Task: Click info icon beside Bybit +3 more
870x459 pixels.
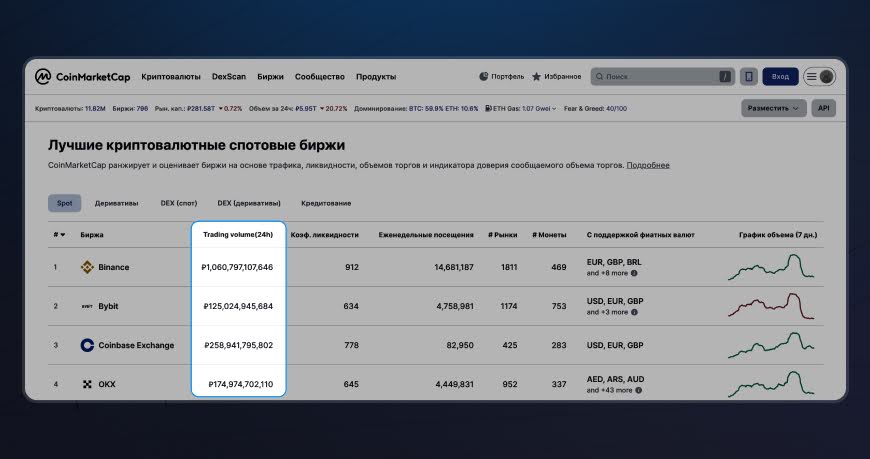Action: pyautogui.click(x=634, y=312)
